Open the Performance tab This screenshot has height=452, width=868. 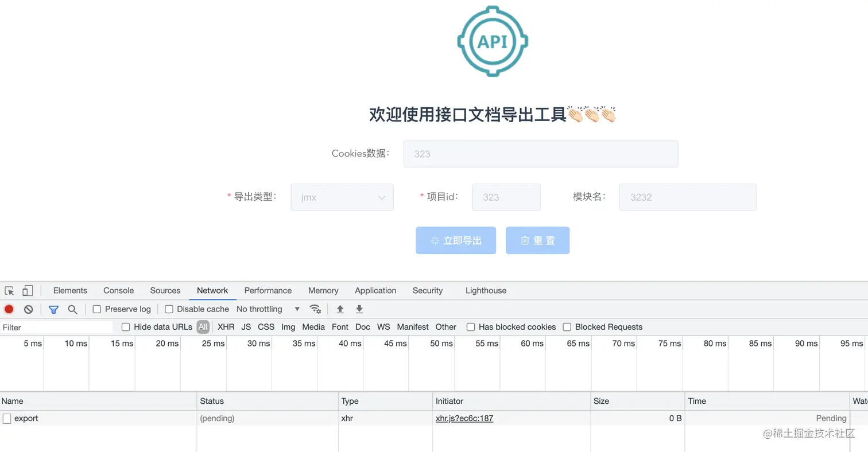point(268,291)
